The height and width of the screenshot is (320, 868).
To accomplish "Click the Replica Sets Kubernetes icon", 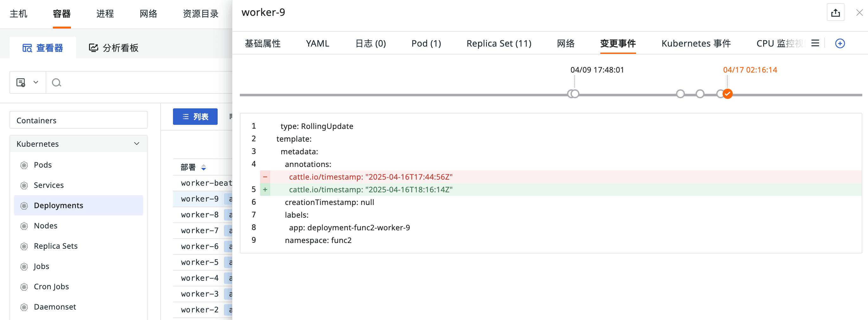I will [x=24, y=246].
